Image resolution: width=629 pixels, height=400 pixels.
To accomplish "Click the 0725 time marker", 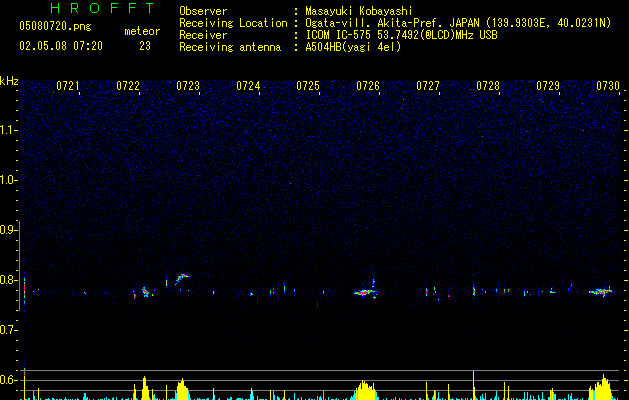I will click(308, 86).
